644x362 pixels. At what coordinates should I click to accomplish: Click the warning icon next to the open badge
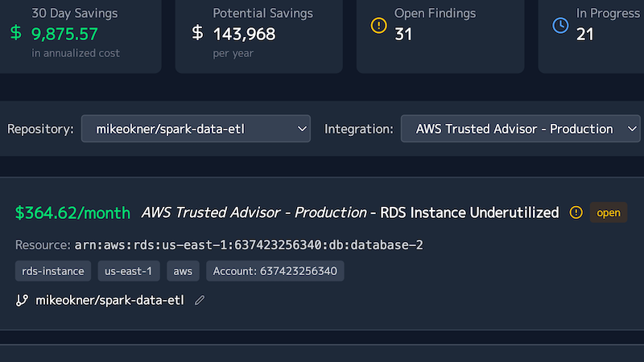coord(576,212)
